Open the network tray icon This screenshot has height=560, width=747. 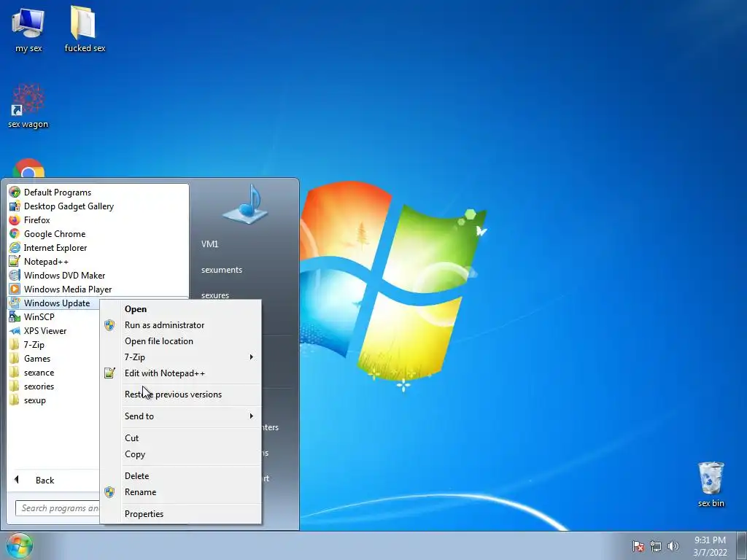[656, 546]
